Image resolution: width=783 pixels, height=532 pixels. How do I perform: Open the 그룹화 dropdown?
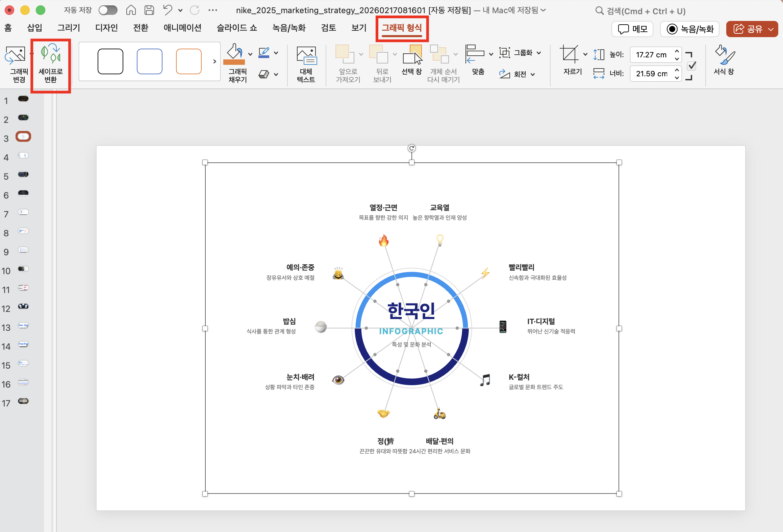(539, 53)
